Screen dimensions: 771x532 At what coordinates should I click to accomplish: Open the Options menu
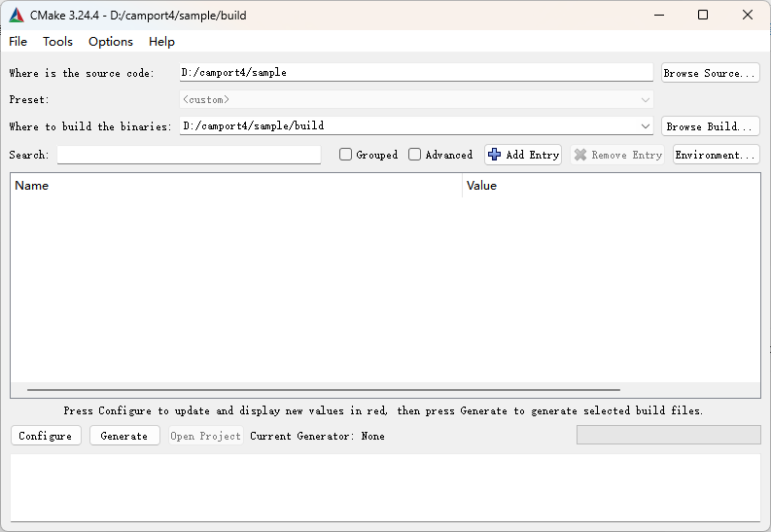click(111, 41)
